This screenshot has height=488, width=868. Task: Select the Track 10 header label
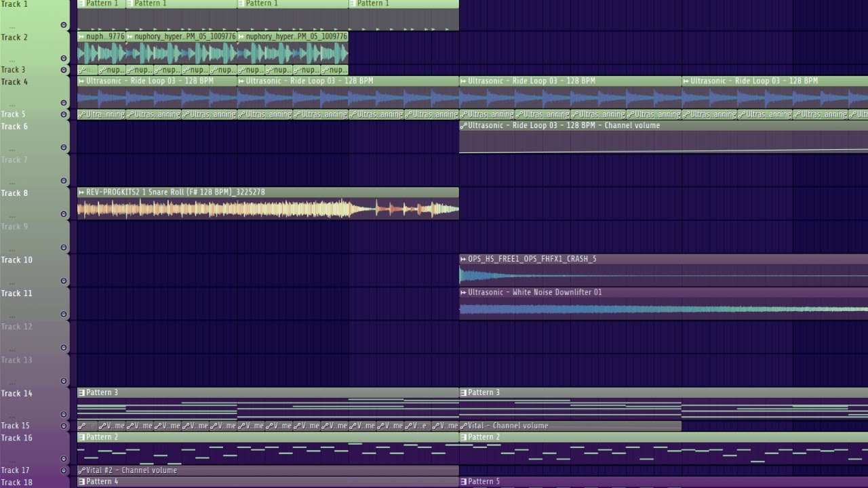[x=16, y=260]
